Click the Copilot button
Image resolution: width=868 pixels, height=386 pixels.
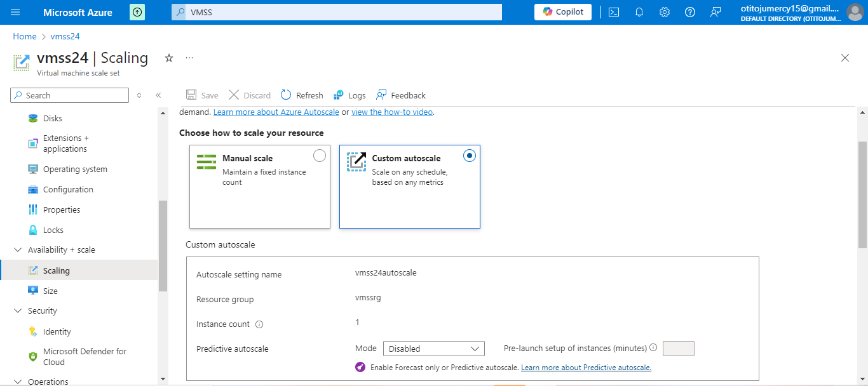[563, 12]
